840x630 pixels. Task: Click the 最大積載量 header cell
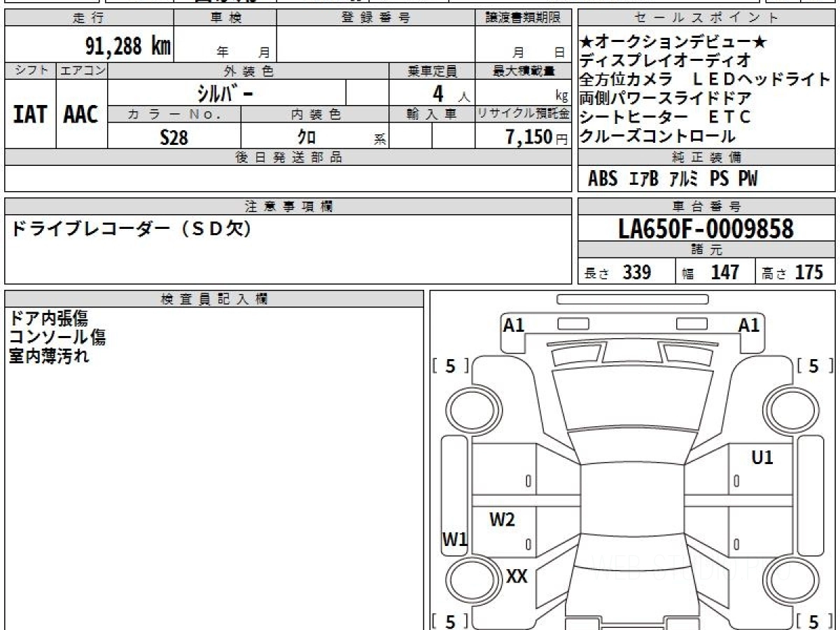524,71
